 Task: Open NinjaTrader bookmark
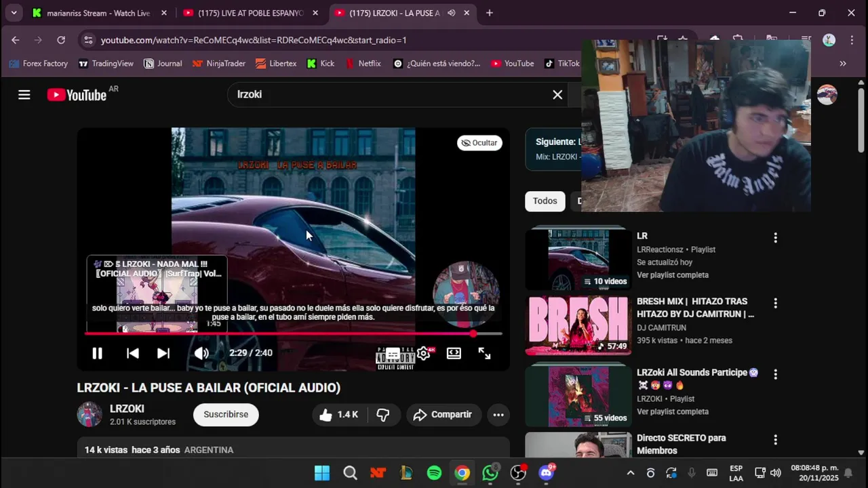coord(218,64)
